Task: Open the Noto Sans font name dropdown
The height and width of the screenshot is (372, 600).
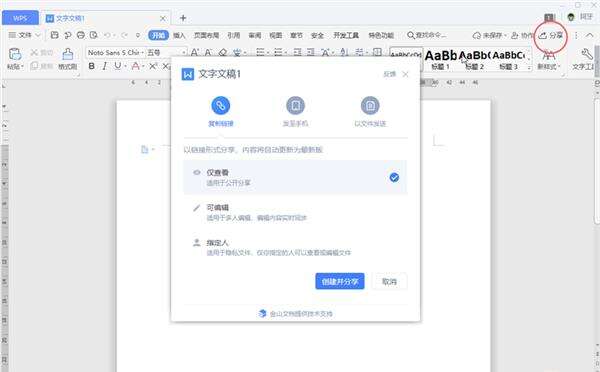Action: 116,52
